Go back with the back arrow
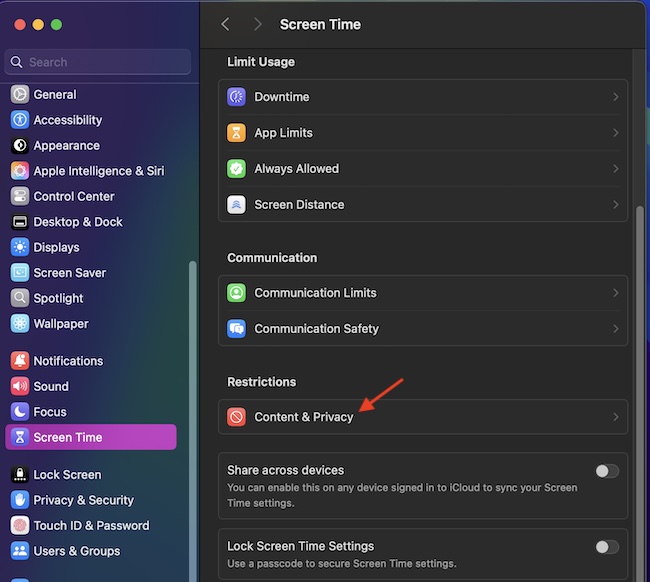Screen dimensions: 650x582 [225, 24]
